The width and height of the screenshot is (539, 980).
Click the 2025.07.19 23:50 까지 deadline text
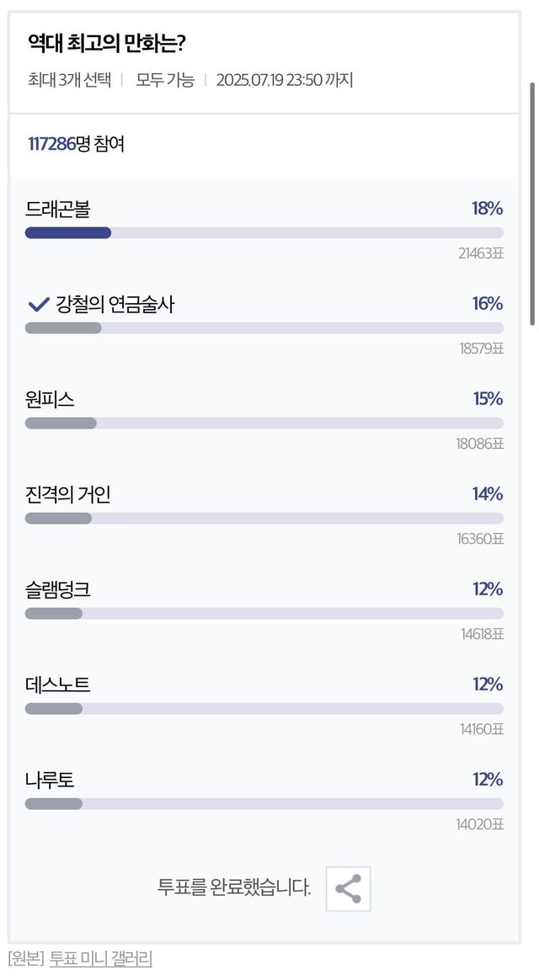coord(285,81)
